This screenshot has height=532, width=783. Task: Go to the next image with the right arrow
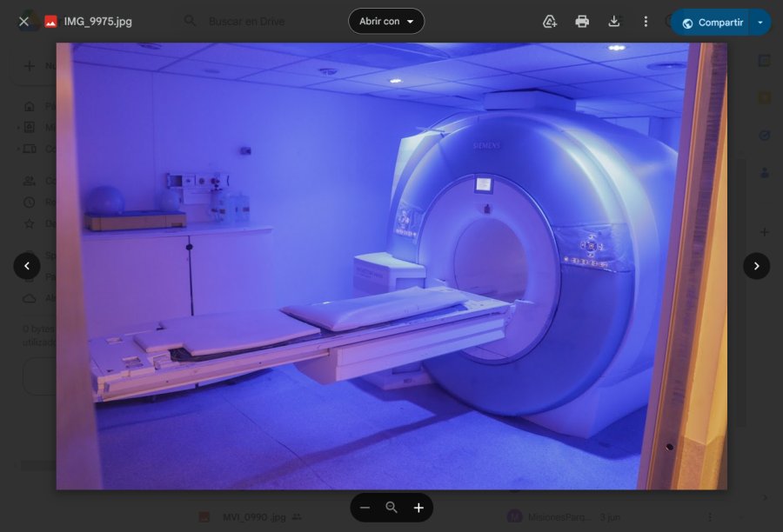[756, 266]
